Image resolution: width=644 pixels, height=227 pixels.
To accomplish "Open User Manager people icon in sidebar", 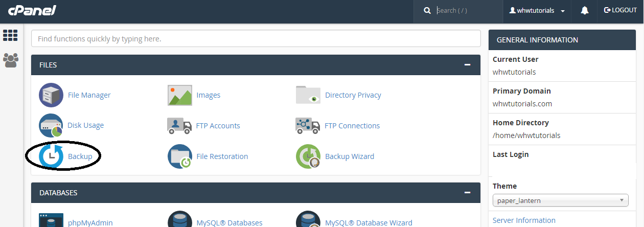I will 10,60.
